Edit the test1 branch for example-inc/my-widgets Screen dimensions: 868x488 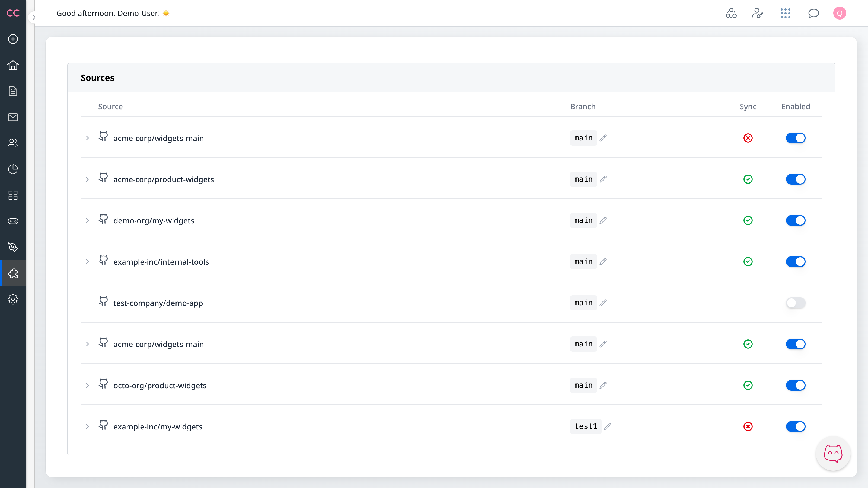(608, 426)
